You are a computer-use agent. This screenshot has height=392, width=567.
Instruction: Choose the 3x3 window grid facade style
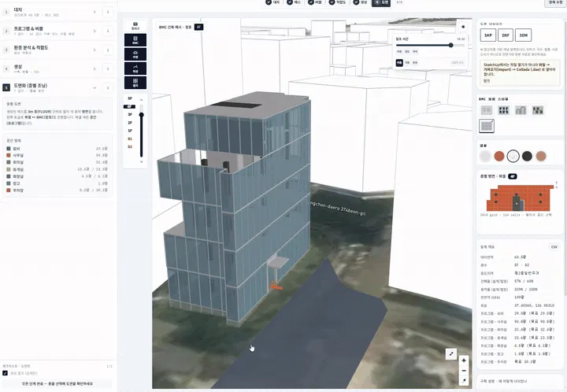[503, 110]
